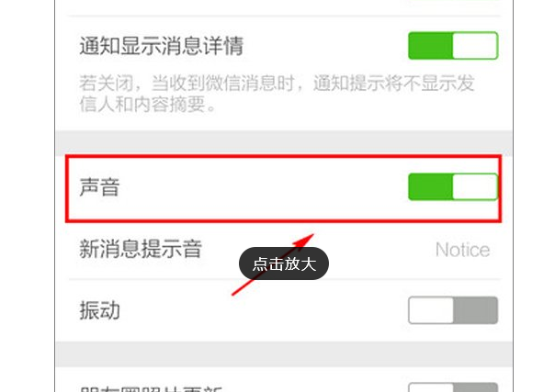Click the 通知显示消息详情 label
Screen dimensions: 555x392
pos(162,46)
